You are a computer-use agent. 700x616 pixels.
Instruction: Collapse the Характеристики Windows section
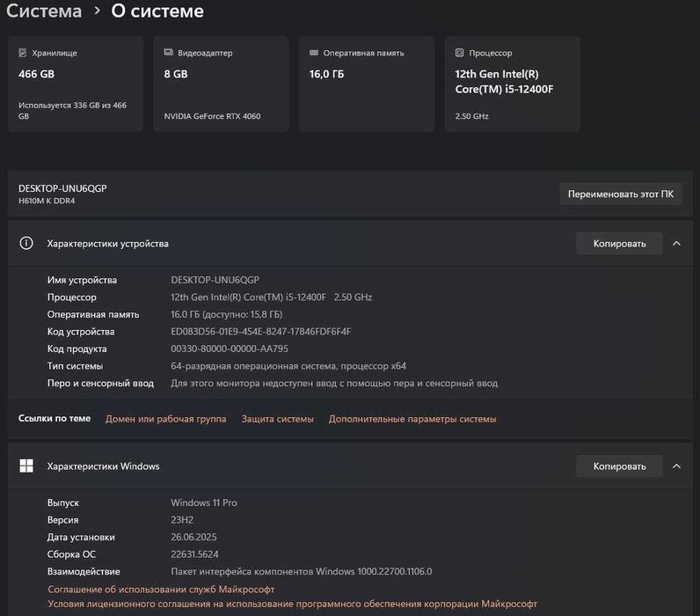676,466
